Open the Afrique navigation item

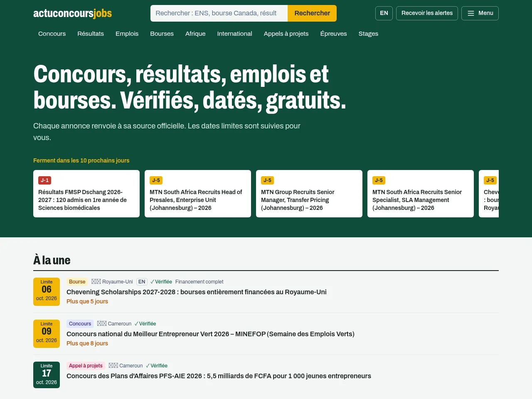[195, 34]
